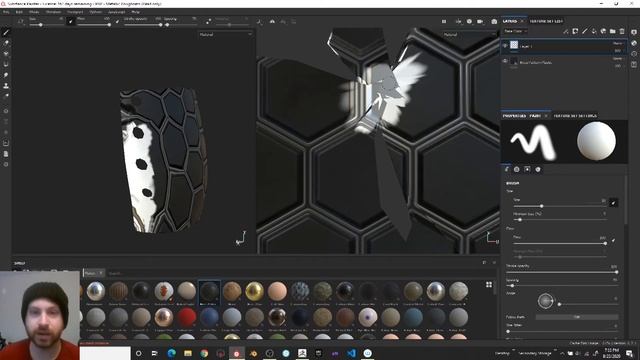The image size is (640, 360).
Task: Add a fill layer with bucket icon
Action: click(x=594, y=31)
